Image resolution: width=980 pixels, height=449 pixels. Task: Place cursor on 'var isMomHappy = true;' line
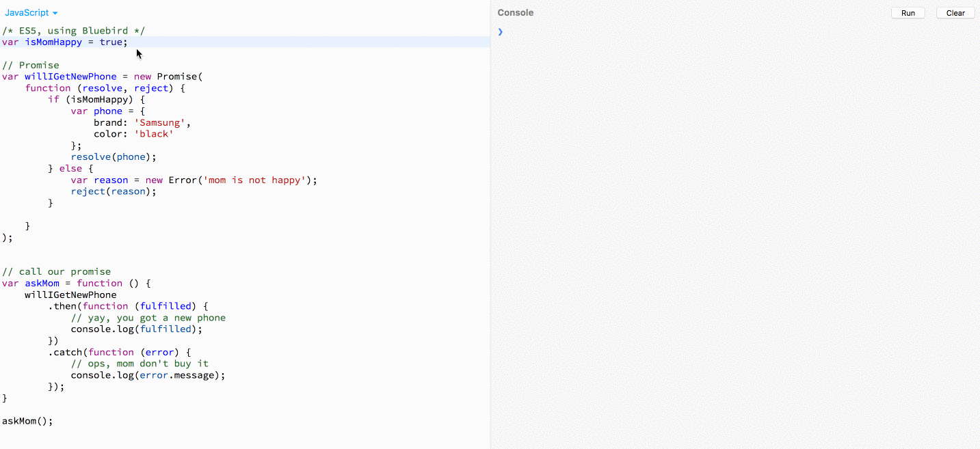coord(65,42)
